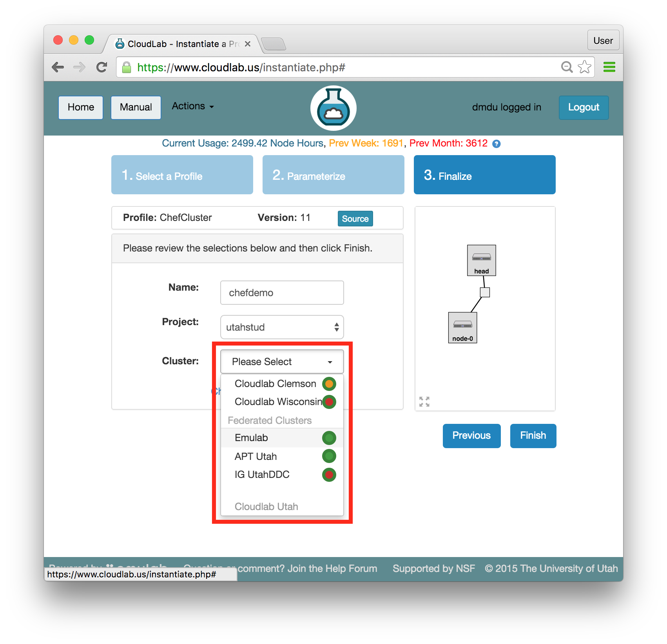This screenshot has height=644, width=667.
Task: Choose Cloudlab Wisconsin cluster
Action: point(282,402)
